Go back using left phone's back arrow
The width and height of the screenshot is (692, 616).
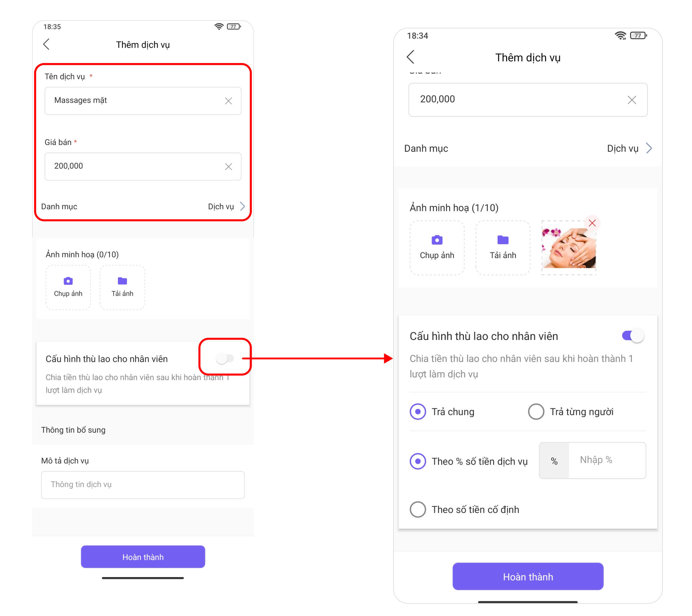pyautogui.click(x=46, y=44)
